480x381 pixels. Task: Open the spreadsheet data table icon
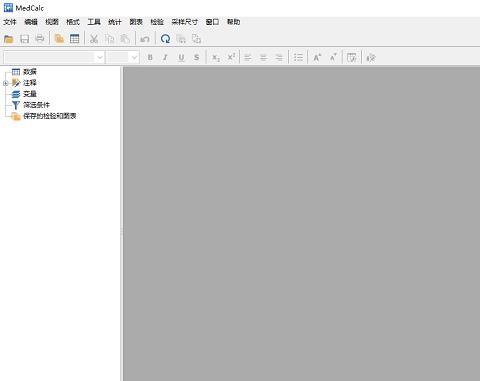(x=75, y=39)
